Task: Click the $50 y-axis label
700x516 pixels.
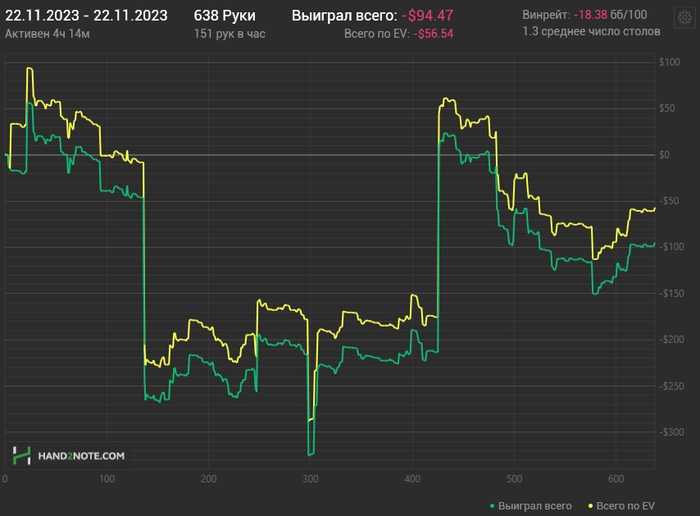Action: (667, 108)
